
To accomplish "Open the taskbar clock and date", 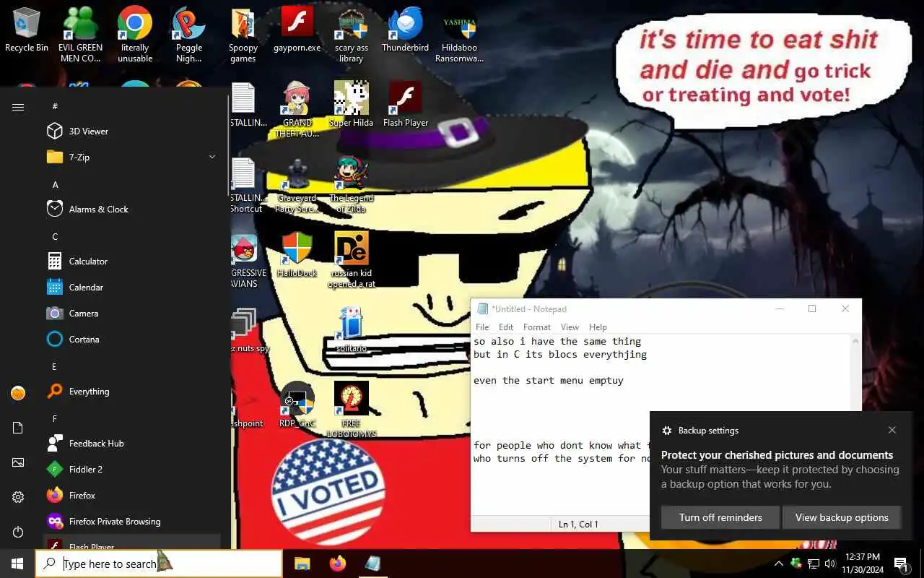I will click(861, 564).
